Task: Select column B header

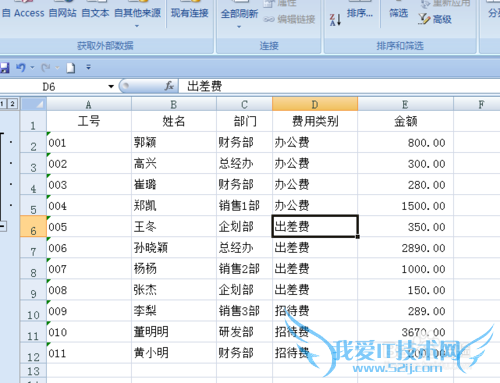Action: [x=174, y=104]
